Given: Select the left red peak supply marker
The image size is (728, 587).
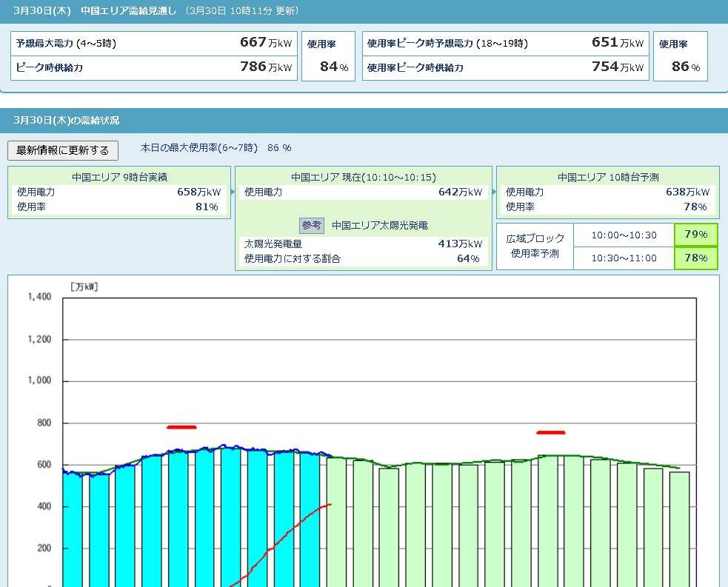Looking at the screenshot, I should point(181,427).
